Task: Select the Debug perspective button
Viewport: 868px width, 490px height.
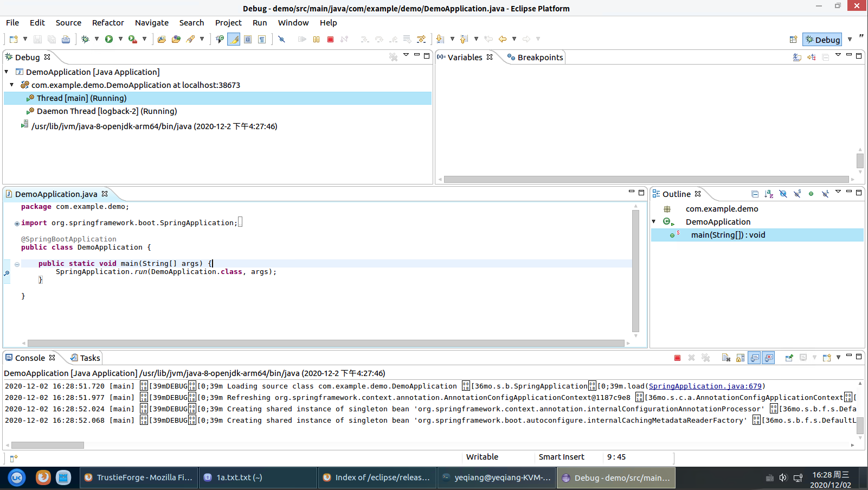Action: (x=822, y=40)
